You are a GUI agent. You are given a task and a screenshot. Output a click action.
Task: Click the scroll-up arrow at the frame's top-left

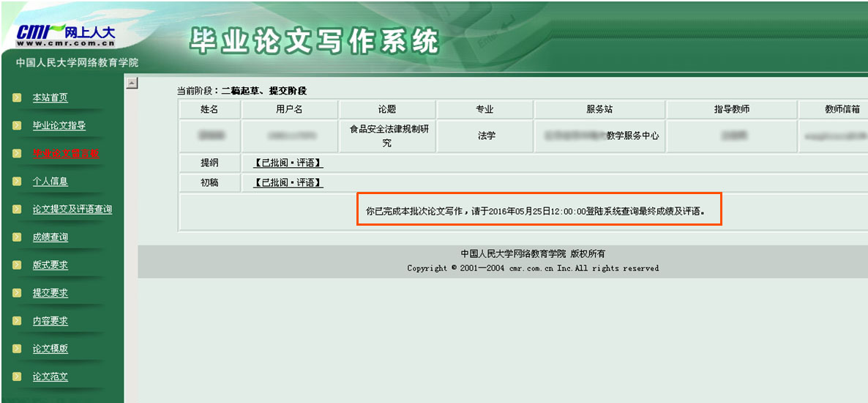point(132,83)
